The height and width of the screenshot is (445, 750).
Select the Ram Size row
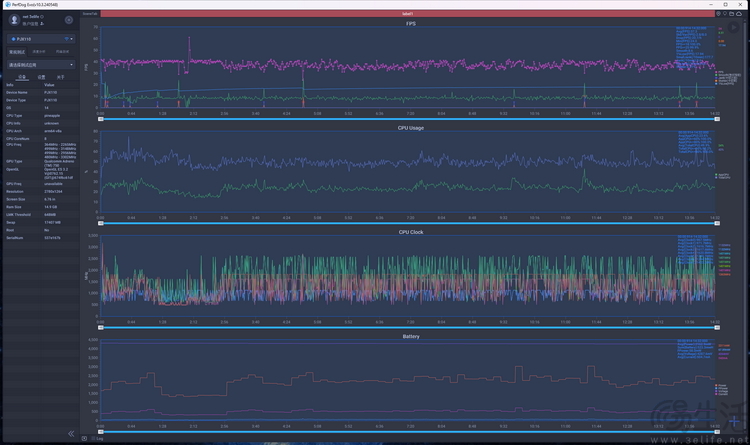pyautogui.click(x=41, y=207)
